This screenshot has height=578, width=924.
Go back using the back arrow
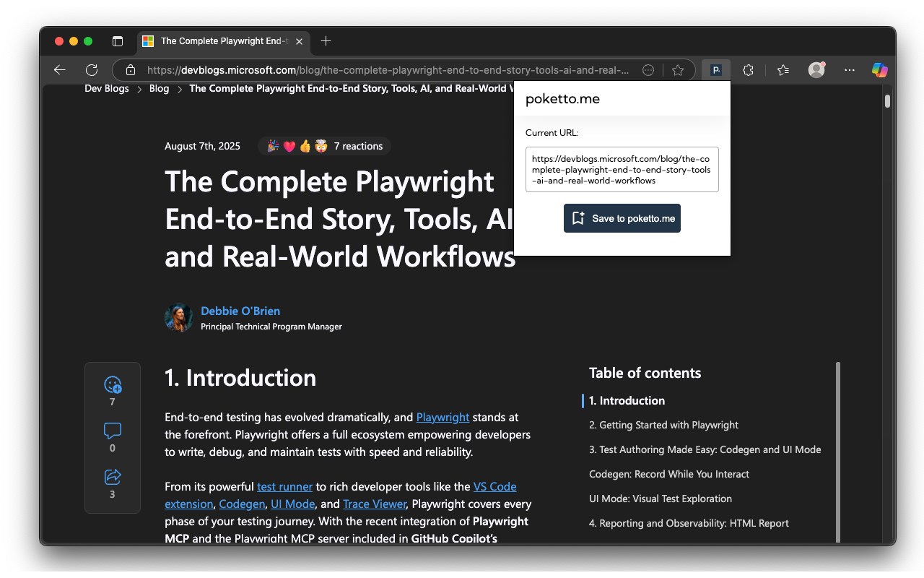pos(60,70)
